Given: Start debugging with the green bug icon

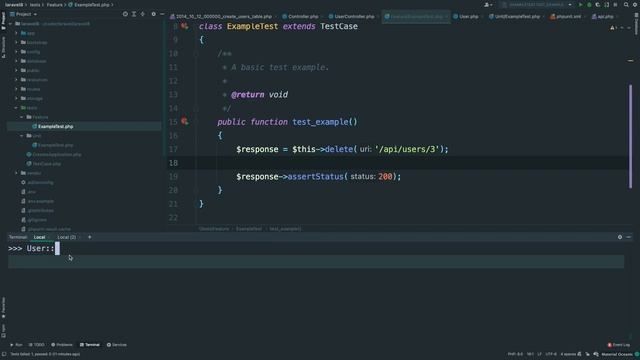Looking at the screenshot, I should pyautogui.click(x=589, y=4).
